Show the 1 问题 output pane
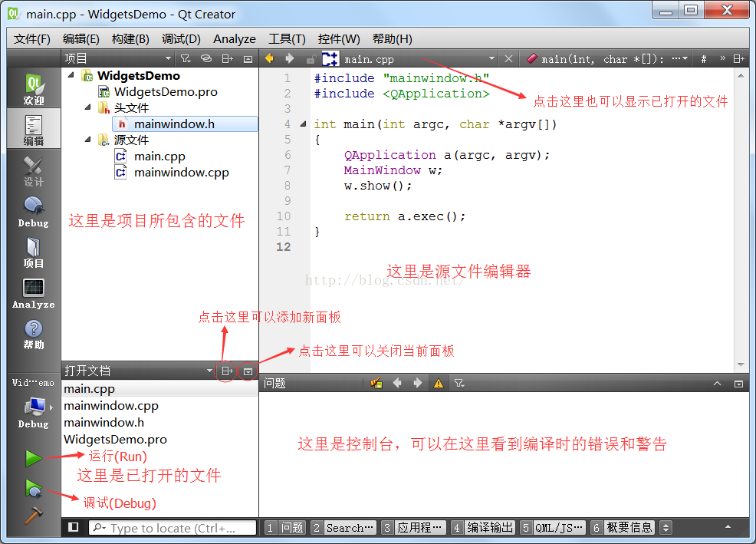The height and width of the screenshot is (544, 756). (284, 528)
